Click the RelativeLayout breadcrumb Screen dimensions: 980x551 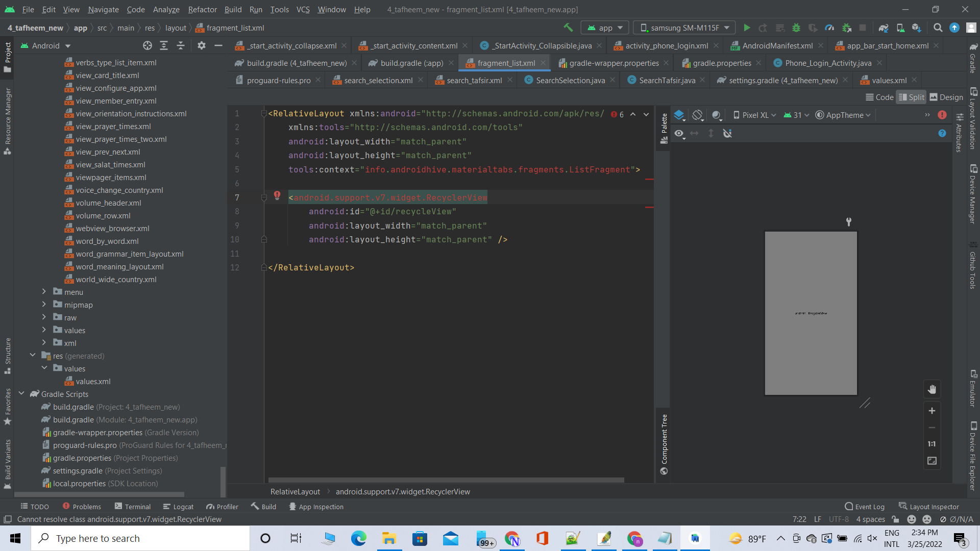pos(295,492)
